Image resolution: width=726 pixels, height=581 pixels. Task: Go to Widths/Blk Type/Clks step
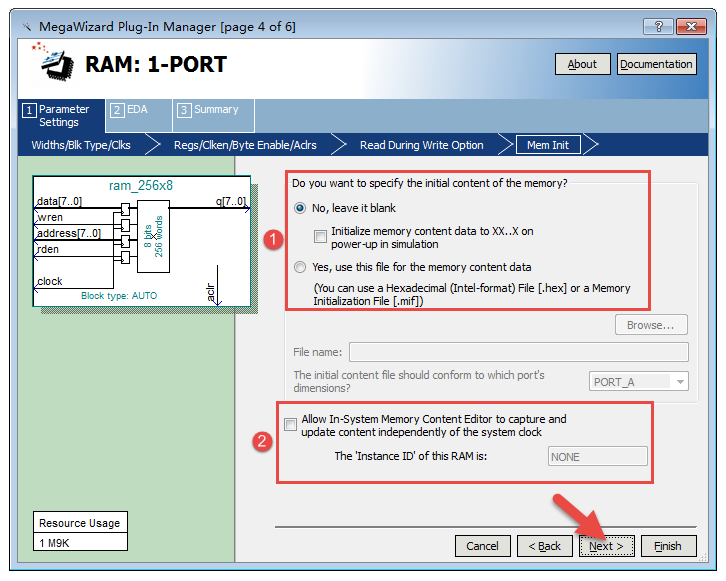[x=81, y=145]
